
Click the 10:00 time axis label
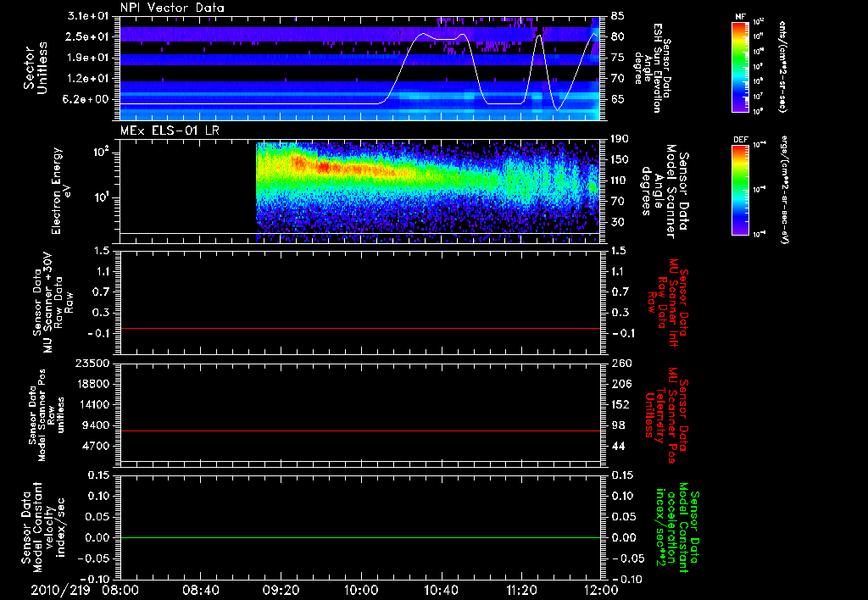coord(361,590)
